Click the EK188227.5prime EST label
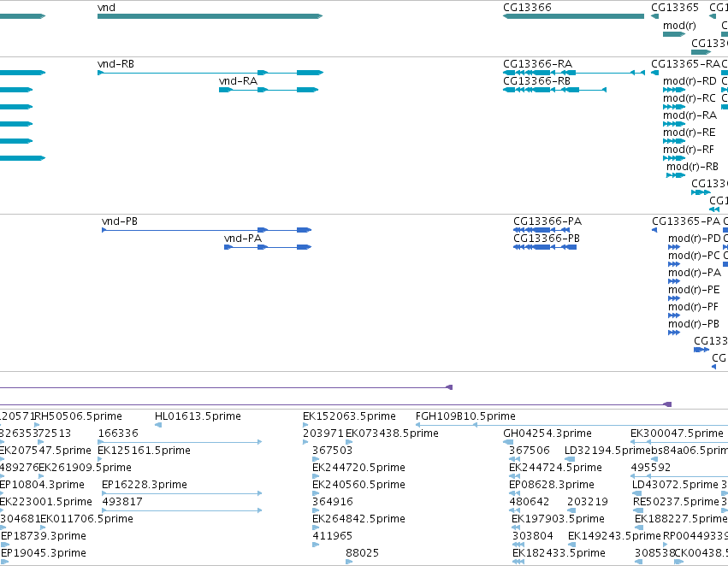Image resolution: width=728 pixels, height=566 pixels. pyautogui.click(x=681, y=519)
